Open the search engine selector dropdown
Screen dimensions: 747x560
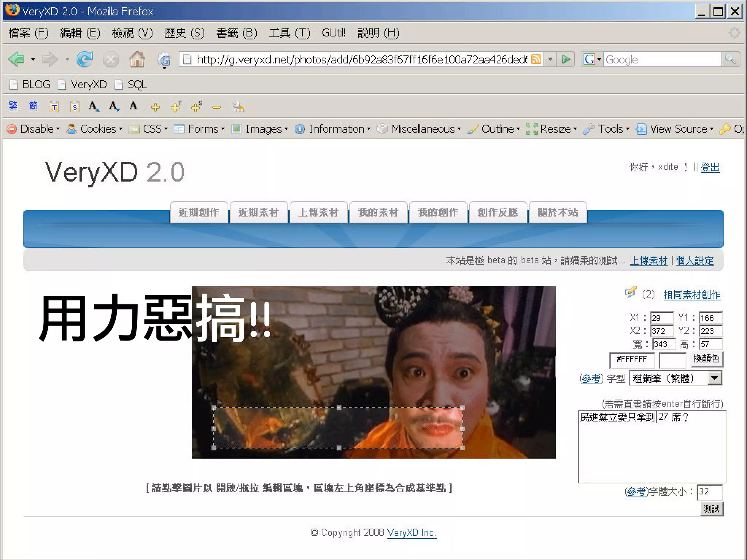(592, 59)
